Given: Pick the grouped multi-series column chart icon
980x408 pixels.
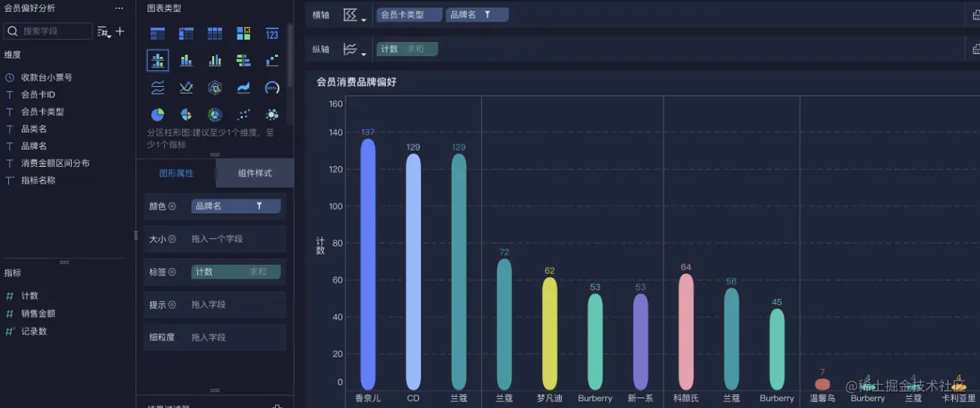Looking at the screenshot, I should 215,61.
